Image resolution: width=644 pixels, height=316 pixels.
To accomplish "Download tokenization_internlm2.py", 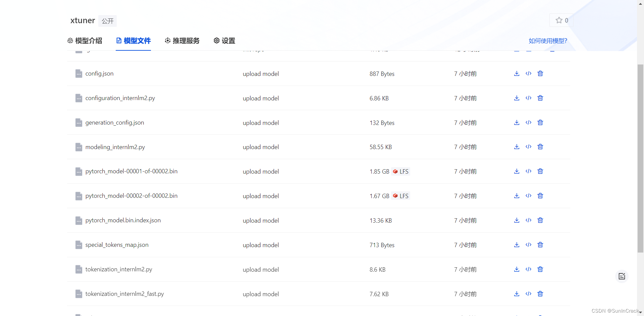I will click(517, 269).
